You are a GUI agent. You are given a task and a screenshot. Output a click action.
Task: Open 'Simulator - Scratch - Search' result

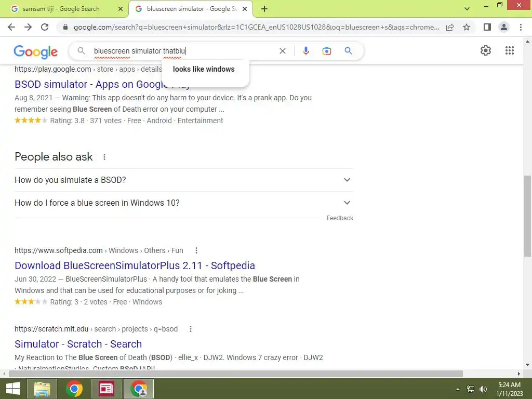coord(78,344)
